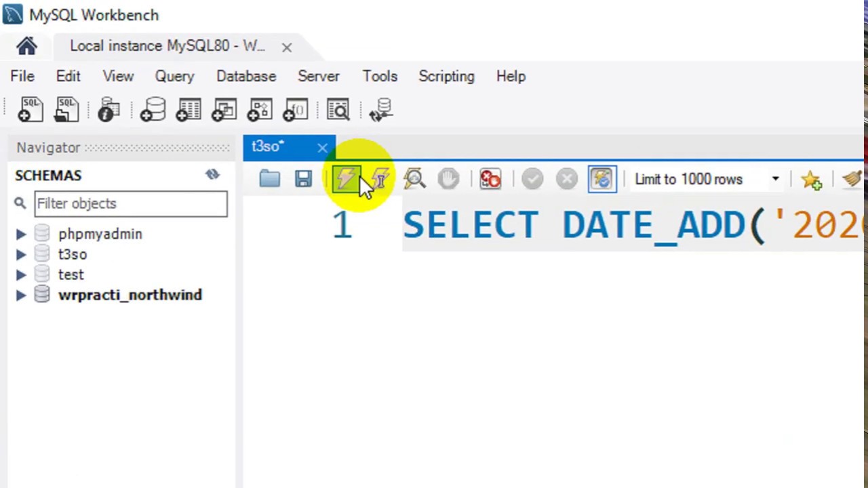Expand the phpmyadmin schema
The height and width of the screenshot is (488, 868).
pos(21,234)
